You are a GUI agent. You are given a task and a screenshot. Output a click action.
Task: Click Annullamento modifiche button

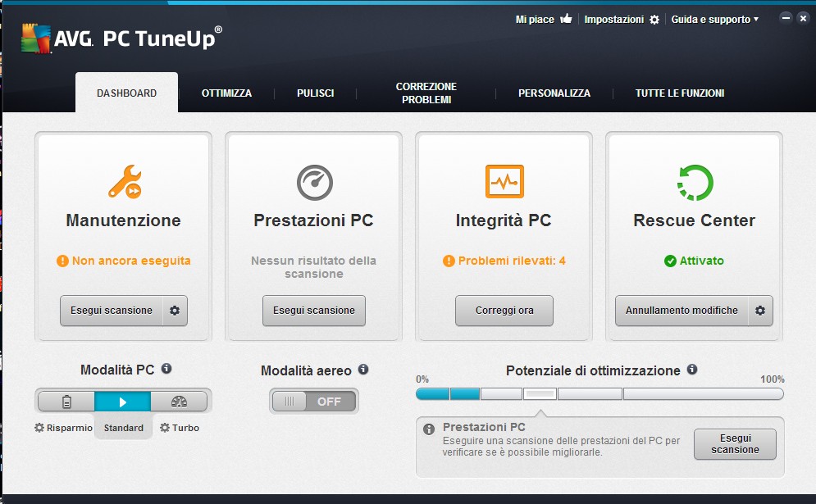point(682,311)
